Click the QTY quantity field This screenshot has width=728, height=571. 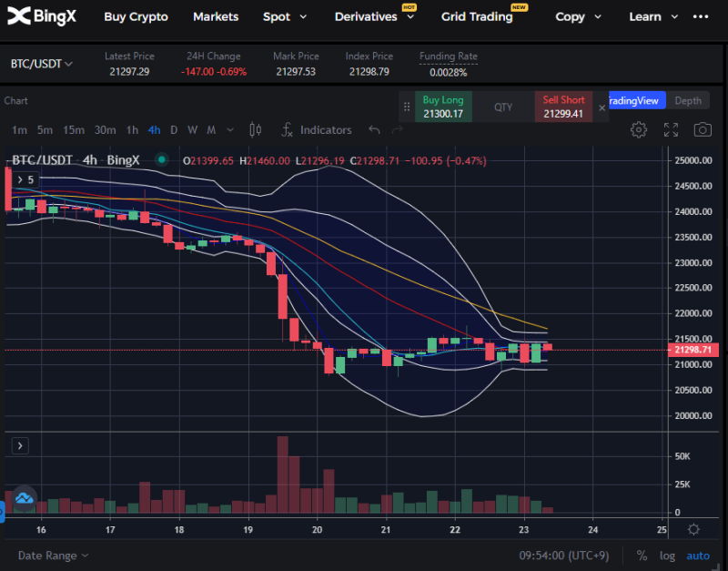pyautogui.click(x=503, y=107)
